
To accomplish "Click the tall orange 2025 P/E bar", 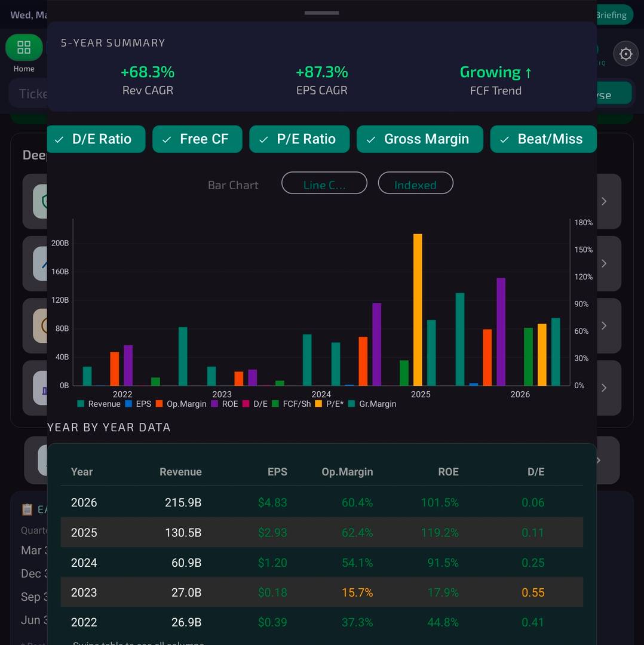I will (418, 309).
